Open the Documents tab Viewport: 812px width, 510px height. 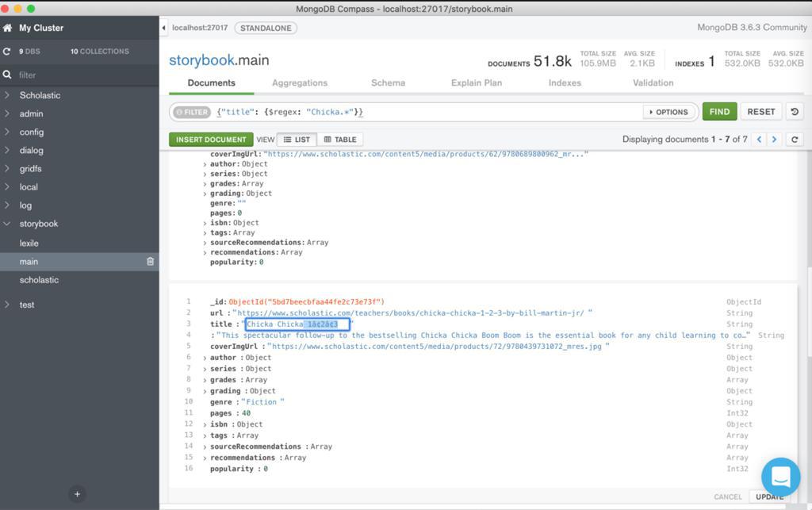coord(211,82)
